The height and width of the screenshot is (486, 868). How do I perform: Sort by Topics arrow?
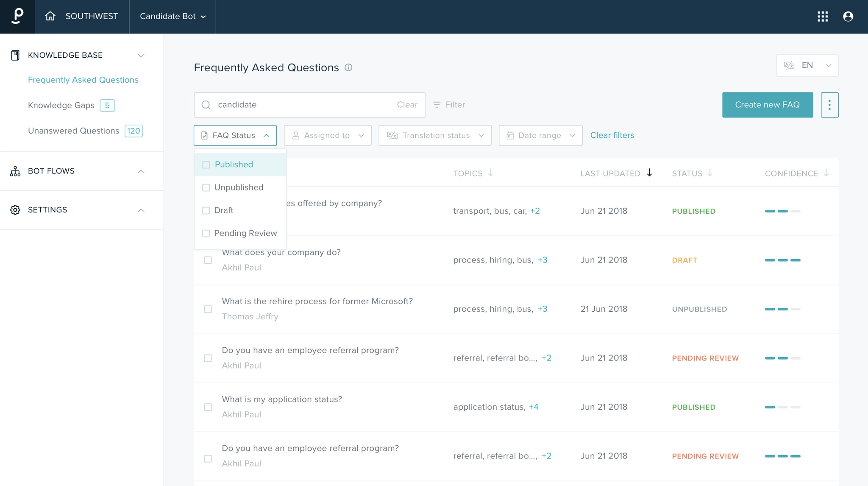(x=490, y=173)
